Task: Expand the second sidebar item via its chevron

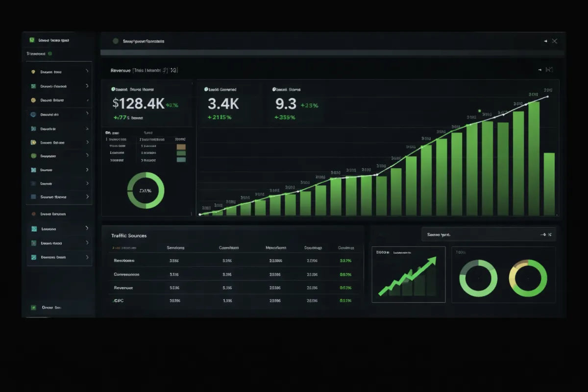Action: pos(87,86)
